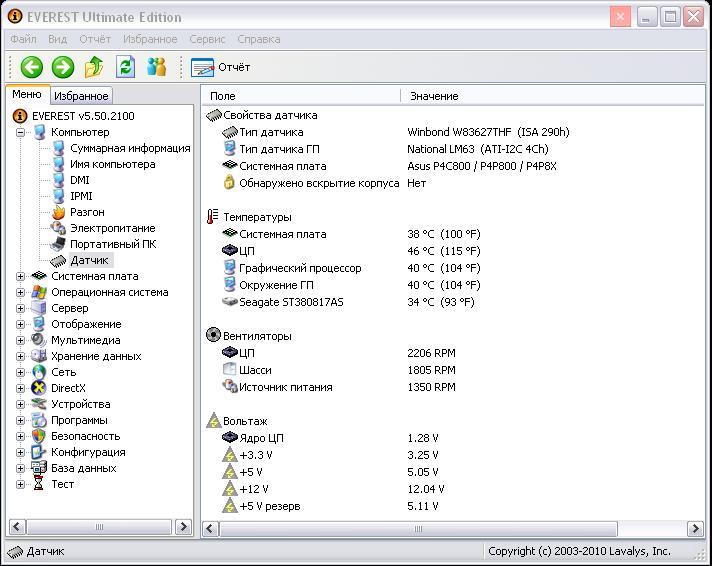Expand the Сервер tree node

pos(20,308)
